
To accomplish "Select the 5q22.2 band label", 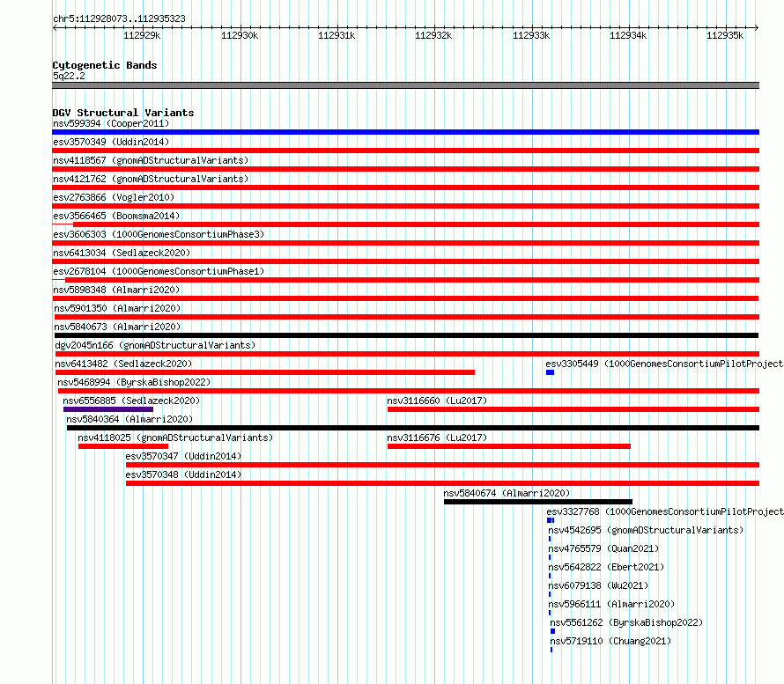I will (69, 76).
